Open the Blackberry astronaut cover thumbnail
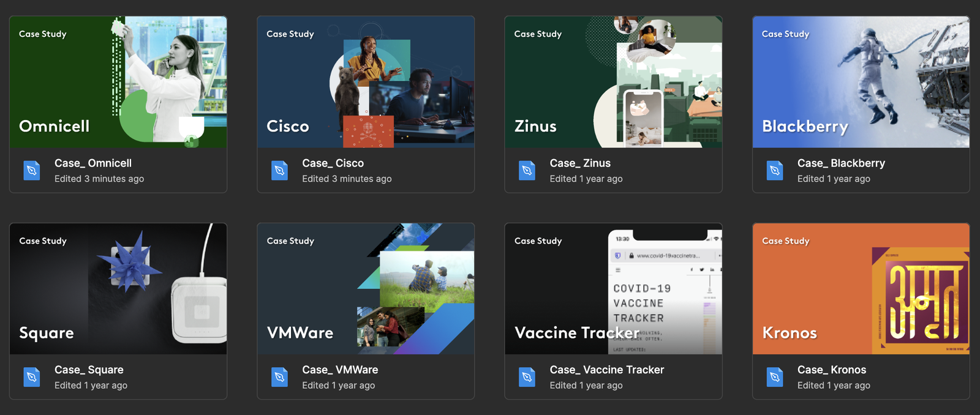This screenshot has width=980, height=415. [861, 82]
